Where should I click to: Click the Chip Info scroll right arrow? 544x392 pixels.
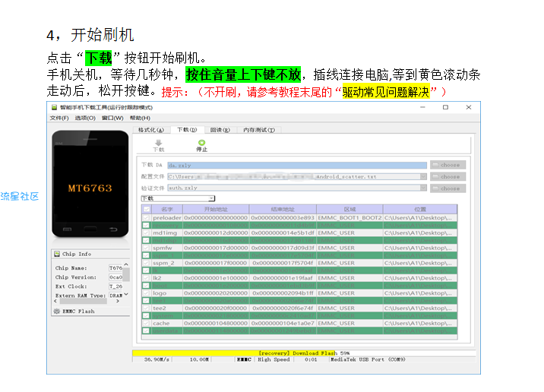pos(119,301)
